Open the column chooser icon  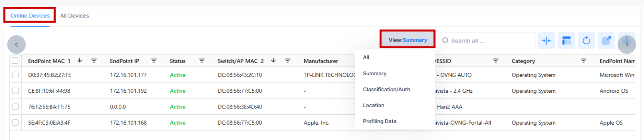[566, 41]
